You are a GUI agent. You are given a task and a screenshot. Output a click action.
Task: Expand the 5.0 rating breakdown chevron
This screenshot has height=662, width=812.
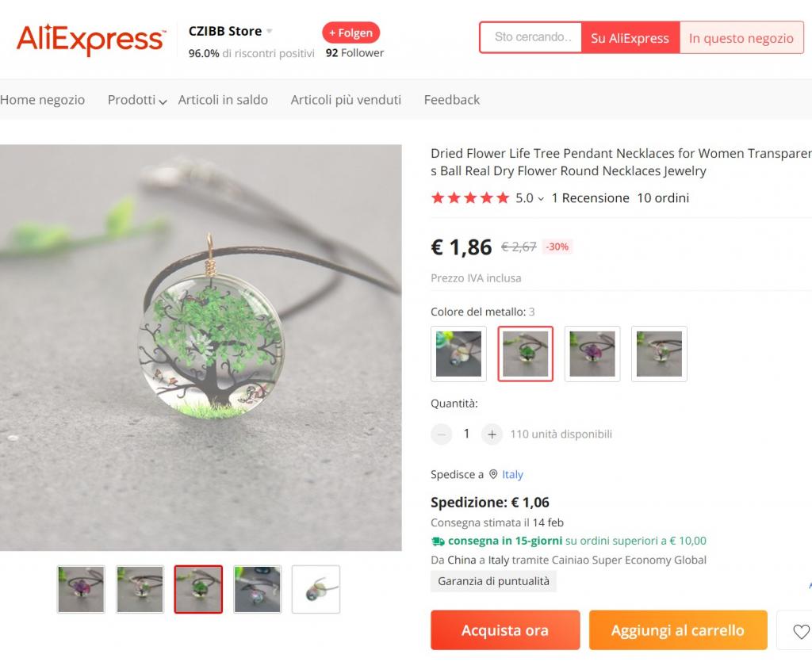[x=541, y=199]
